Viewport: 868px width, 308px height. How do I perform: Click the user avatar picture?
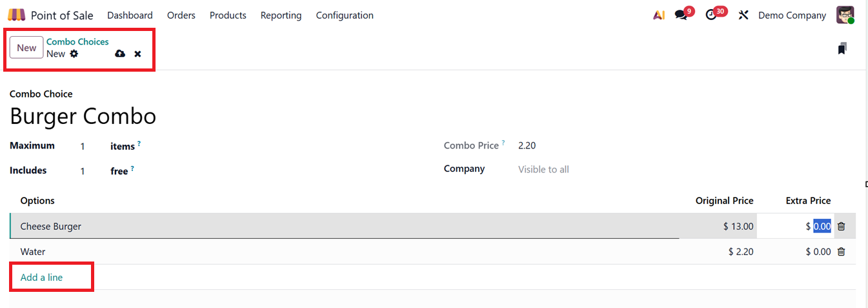[x=845, y=15]
